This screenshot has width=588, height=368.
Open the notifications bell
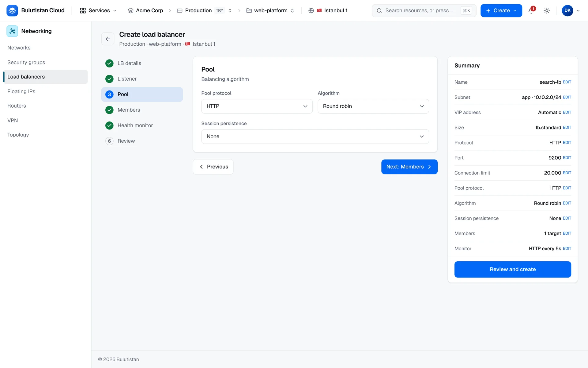(531, 11)
